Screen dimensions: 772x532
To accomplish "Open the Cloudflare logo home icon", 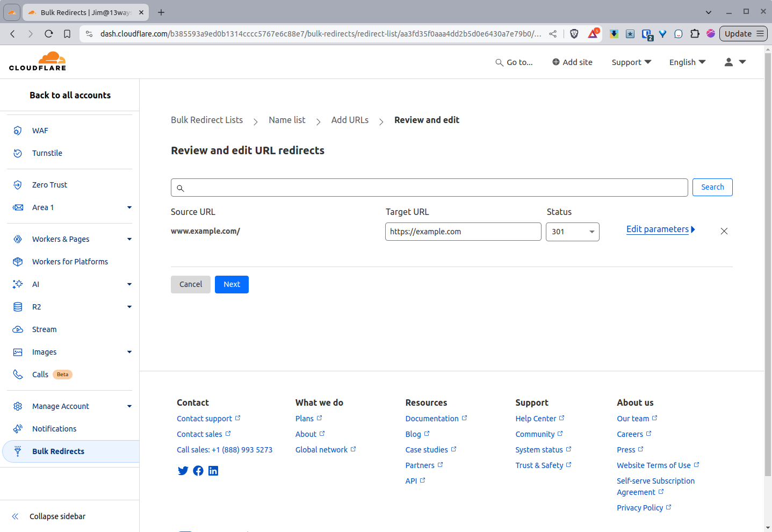I will click(x=37, y=61).
